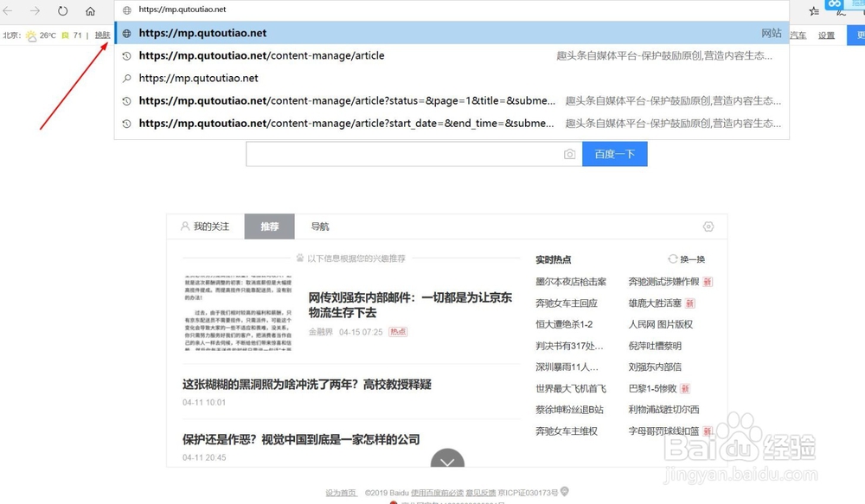The width and height of the screenshot is (865, 504).
Task: Open hot topic 巴黎1-5惨败
Action: [x=652, y=389]
